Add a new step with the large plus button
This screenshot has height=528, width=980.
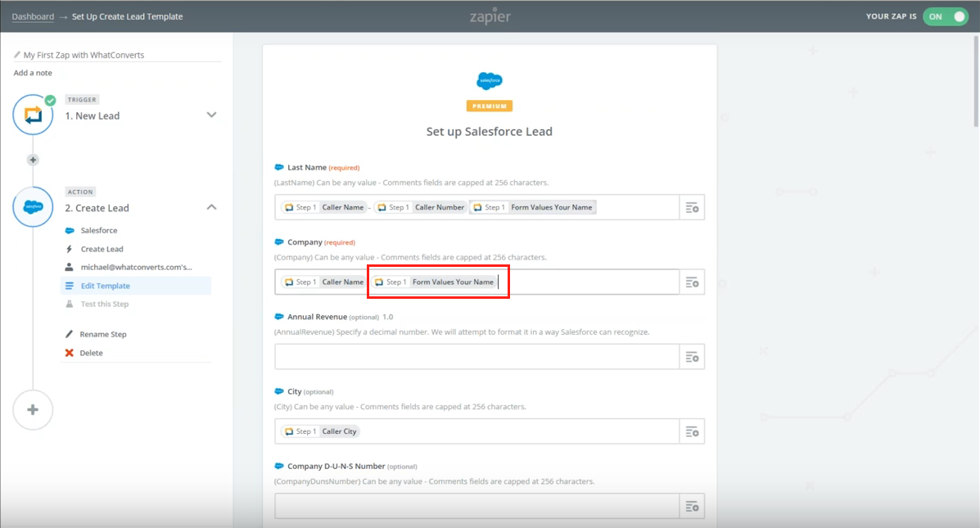pos(33,410)
